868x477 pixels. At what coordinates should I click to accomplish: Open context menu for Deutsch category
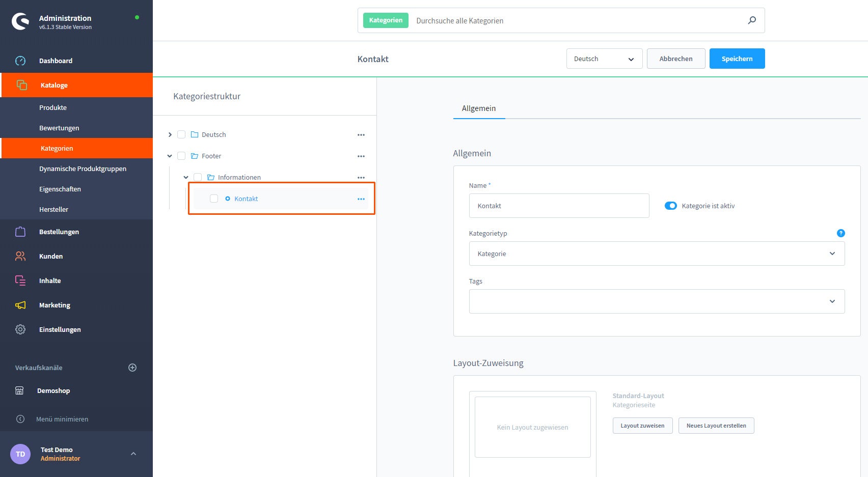coord(361,135)
